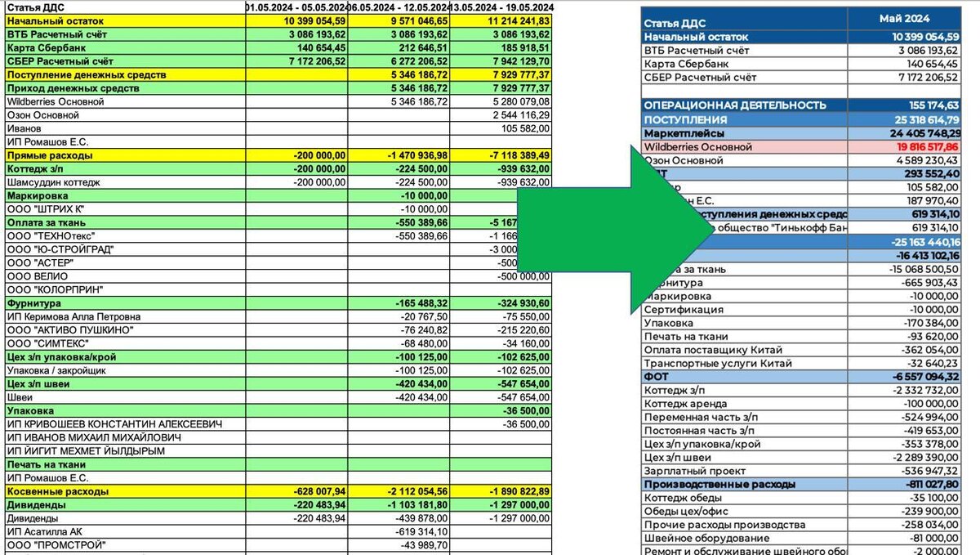This screenshot has height=555, width=980.
Task: Select the Сертификация row label
Action: click(x=684, y=310)
